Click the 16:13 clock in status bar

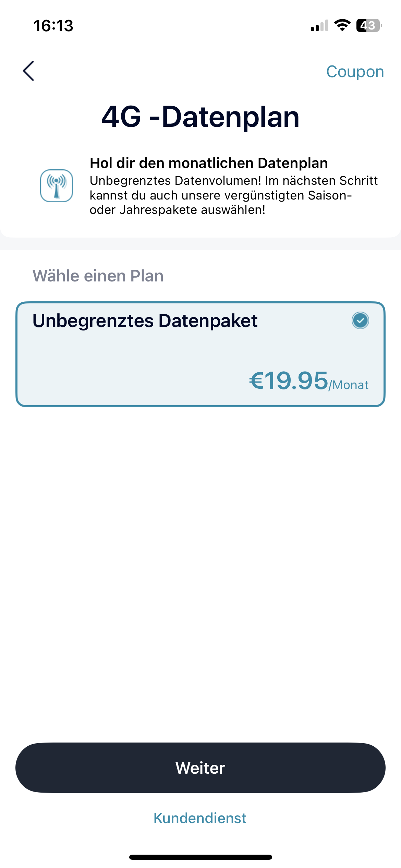coord(53,26)
